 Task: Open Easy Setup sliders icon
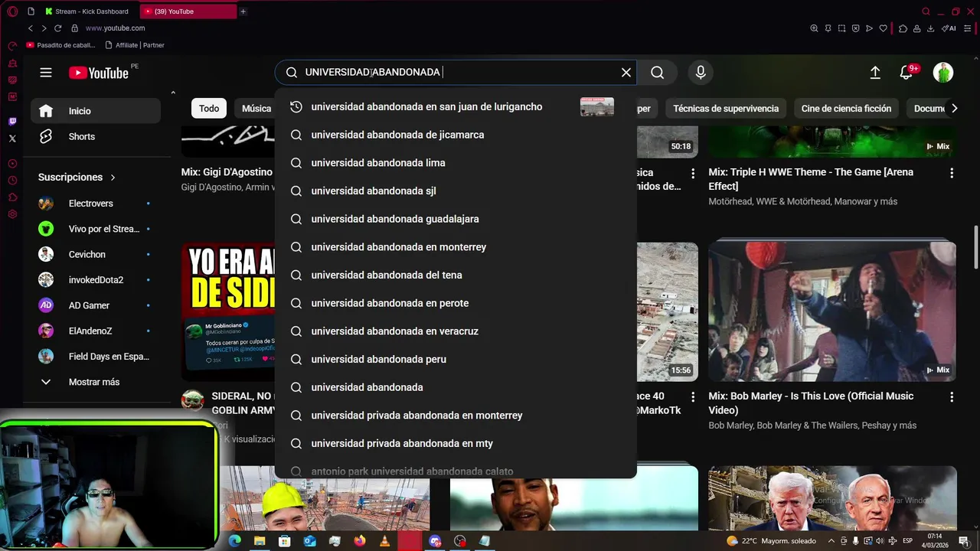pyautogui.click(x=967, y=28)
